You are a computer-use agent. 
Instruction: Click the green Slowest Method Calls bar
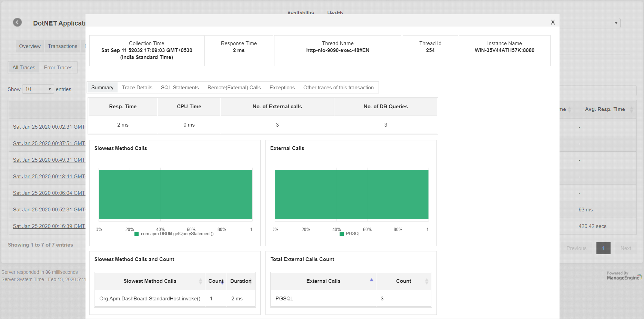pyautogui.click(x=175, y=195)
